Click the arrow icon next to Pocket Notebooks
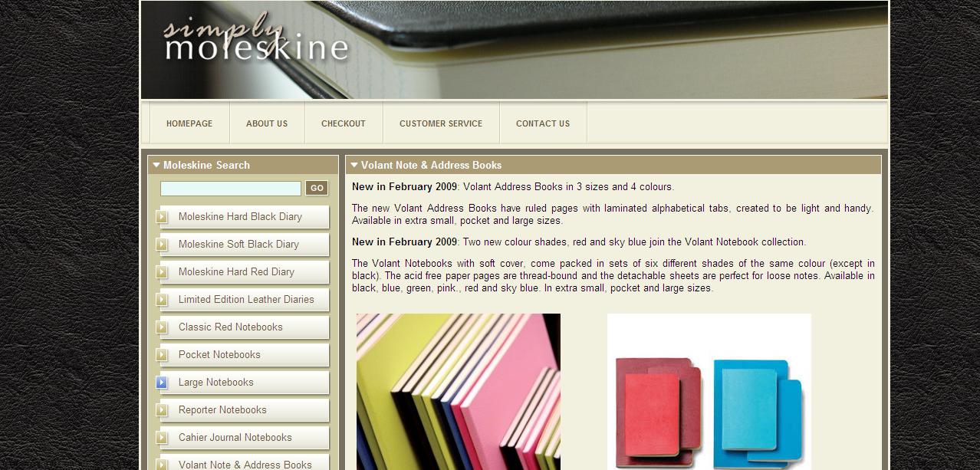 (162, 355)
